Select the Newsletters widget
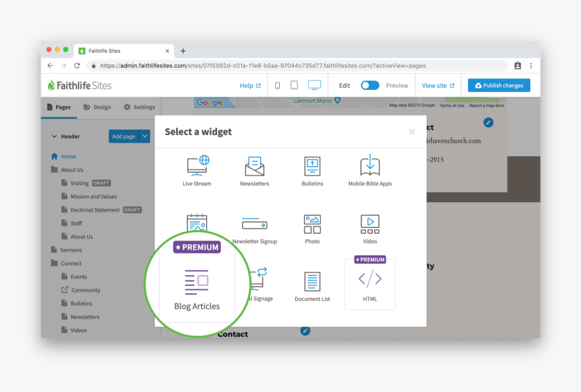Screen dimensions: 581x392 (x=255, y=171)
